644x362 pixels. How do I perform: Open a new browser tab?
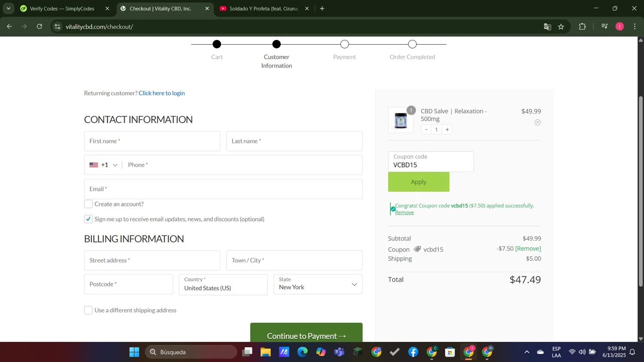pos(322,9)
